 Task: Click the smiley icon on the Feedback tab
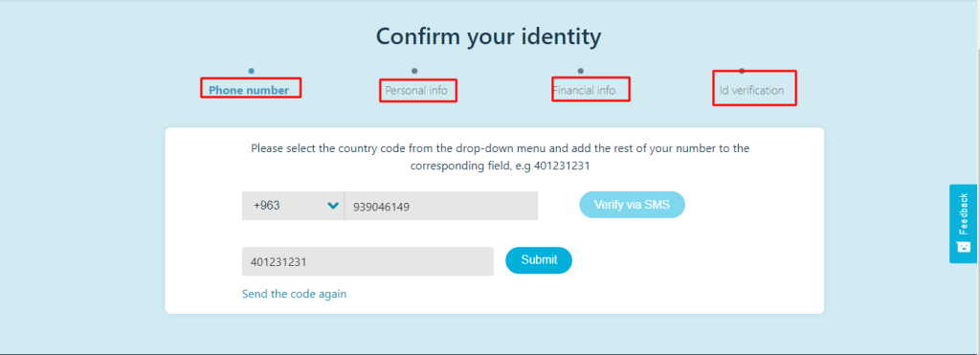[x=963, y=246]
